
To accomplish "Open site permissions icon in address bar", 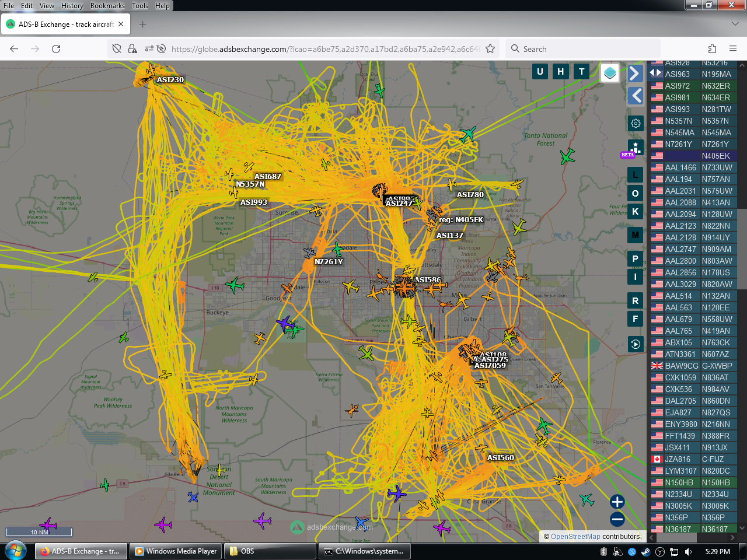I will point(149,49).
